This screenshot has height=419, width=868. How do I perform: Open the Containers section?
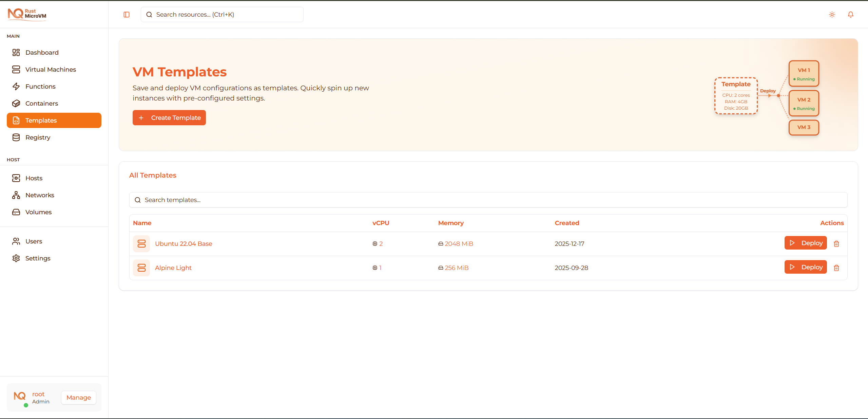tap(42, 103)
